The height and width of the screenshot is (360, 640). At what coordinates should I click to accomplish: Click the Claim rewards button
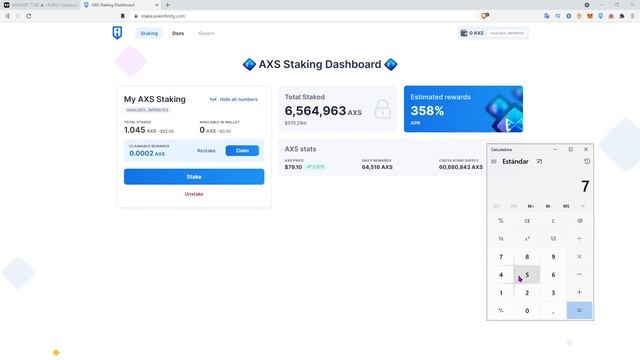pyautogui.click(x=242, y=151)
